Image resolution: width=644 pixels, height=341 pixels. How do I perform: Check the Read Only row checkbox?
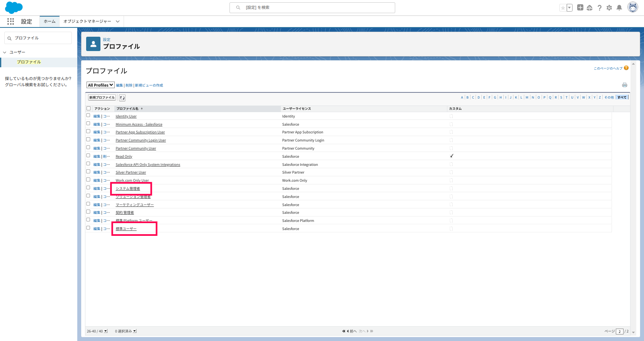(x=88, y=156)
